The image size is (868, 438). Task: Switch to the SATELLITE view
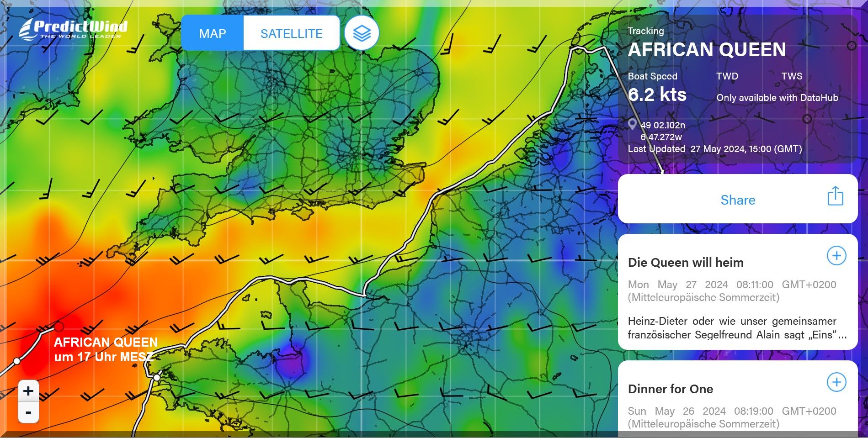coord(291,33)
